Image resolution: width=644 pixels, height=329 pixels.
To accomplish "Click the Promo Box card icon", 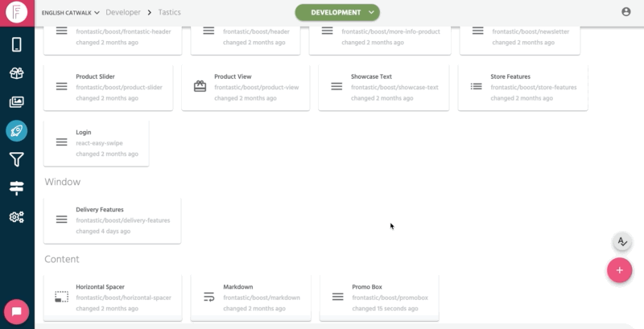I will 338,297.
